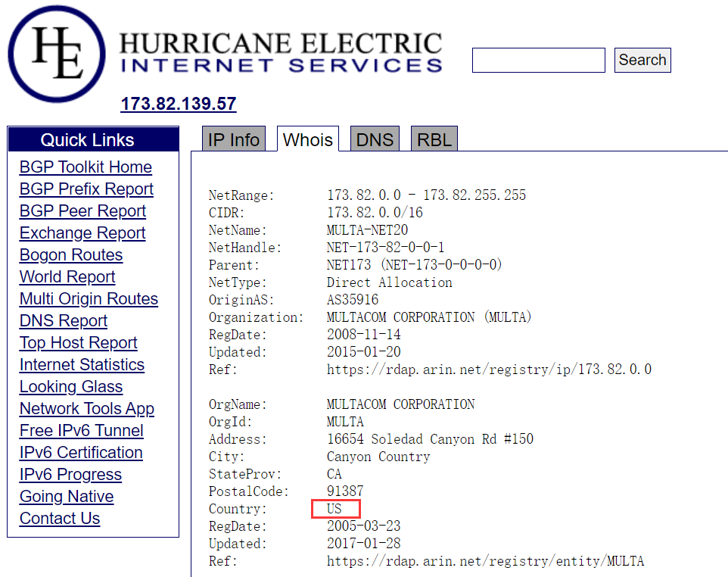728x577 pixels.
Task: Open the Exchange Report link
Action: click(82, 232)
